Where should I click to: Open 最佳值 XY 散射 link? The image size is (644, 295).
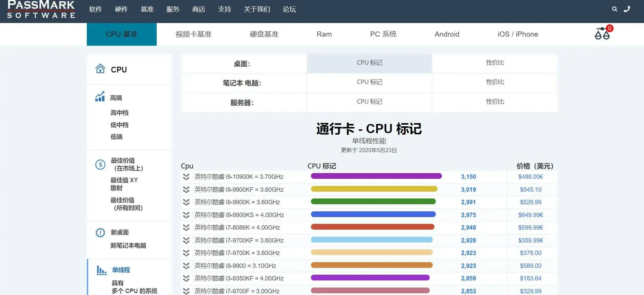(124, 184)
